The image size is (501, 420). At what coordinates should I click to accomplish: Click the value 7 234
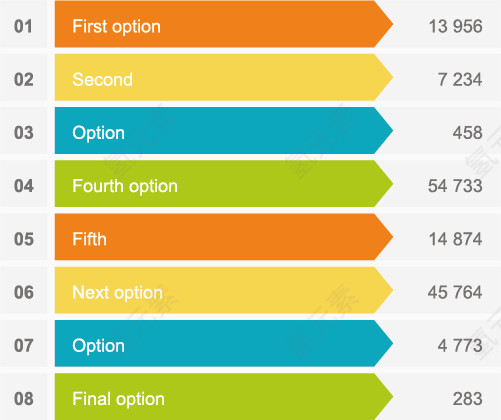click(460, 80)
